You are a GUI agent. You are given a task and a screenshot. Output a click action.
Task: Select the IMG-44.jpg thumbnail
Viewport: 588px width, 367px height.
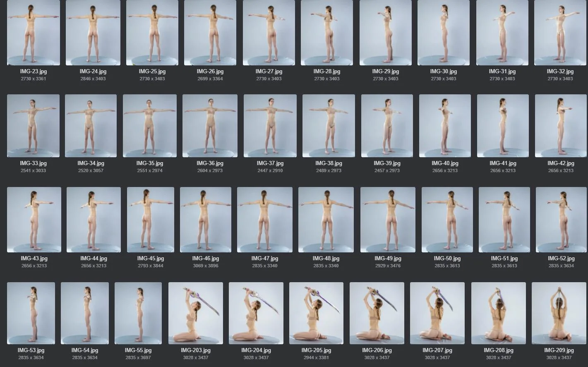click(94, 220)
